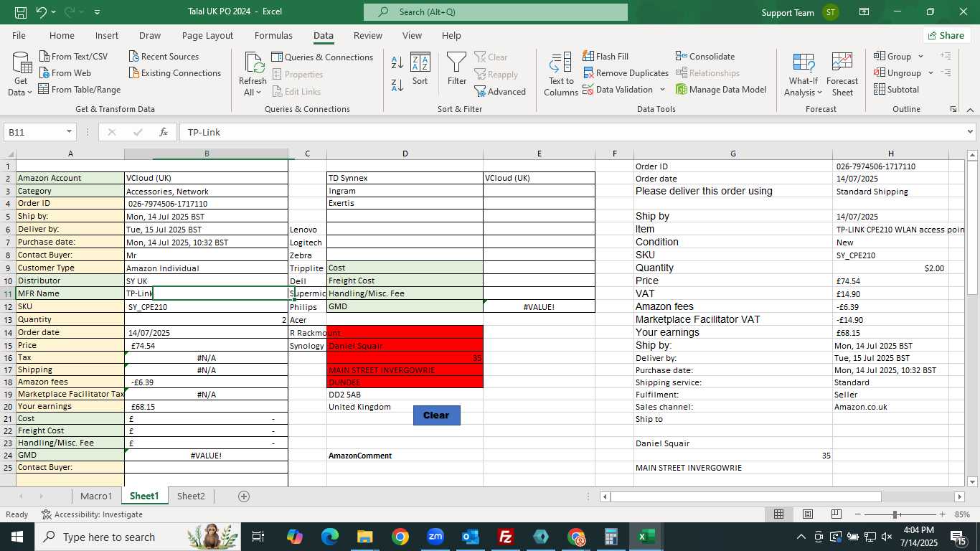980x551 pixels.
Task: Click zoom out minus button
Action: [857, 514]
